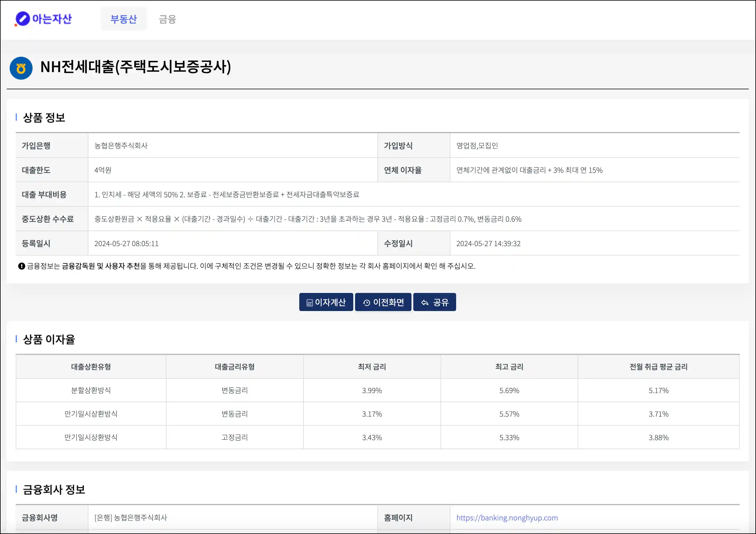Click the 4억원 loan limit value

click(103, 170)
